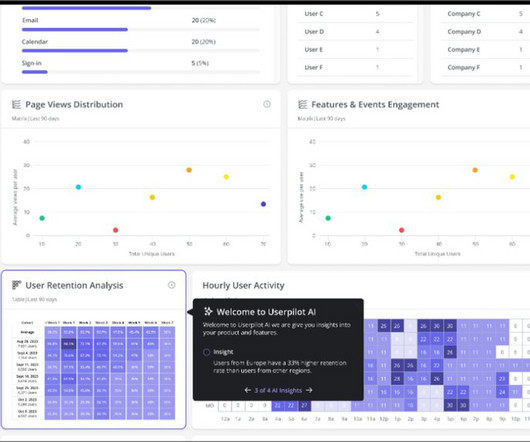
Task: Open the retention cohort table thumbnail
Action: (x=94, y=370)
